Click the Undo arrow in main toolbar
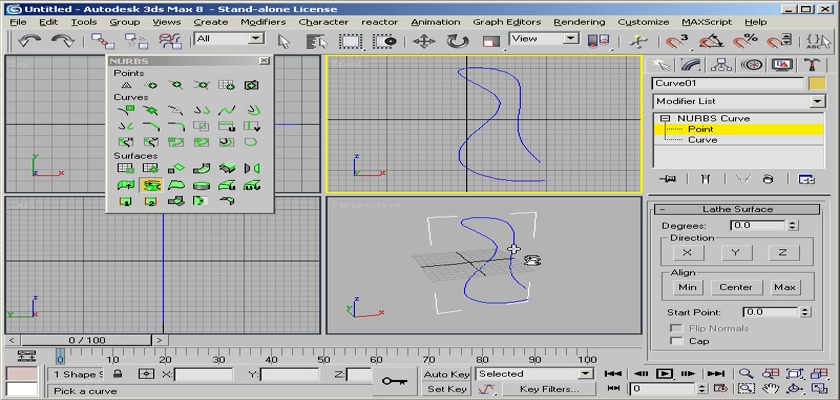840x400 pixels. pos(28,41)
